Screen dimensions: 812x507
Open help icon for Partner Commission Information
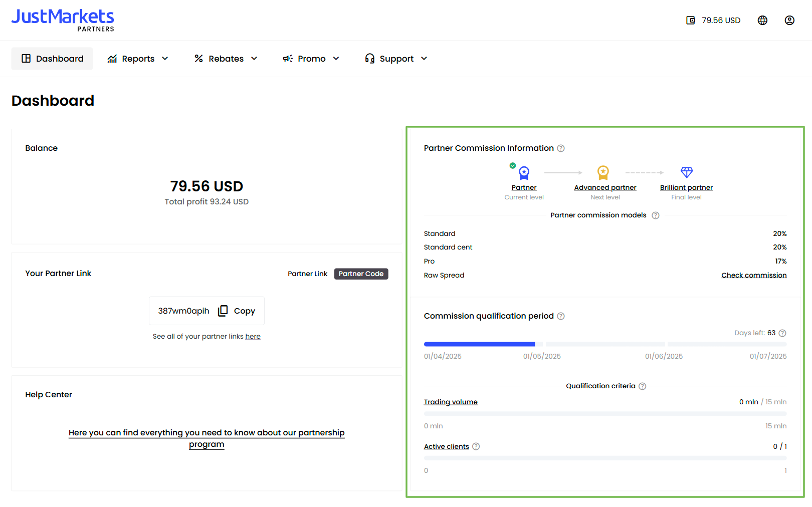[561, 148]
